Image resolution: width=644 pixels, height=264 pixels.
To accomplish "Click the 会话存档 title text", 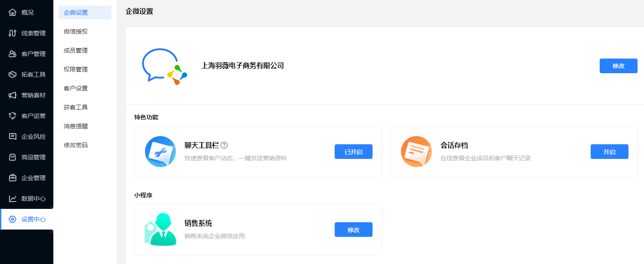I will [454, 146].
